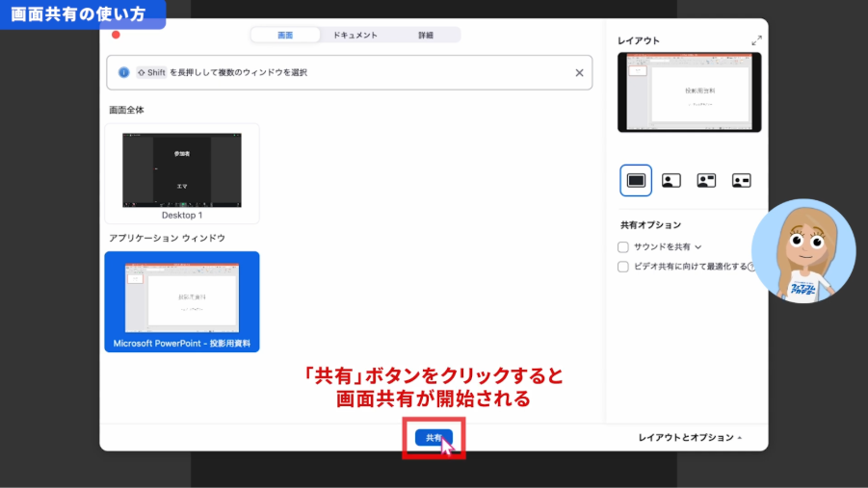Select the fourth side-by-side layout icon
868x488 pixels.
tap(741, 180)
